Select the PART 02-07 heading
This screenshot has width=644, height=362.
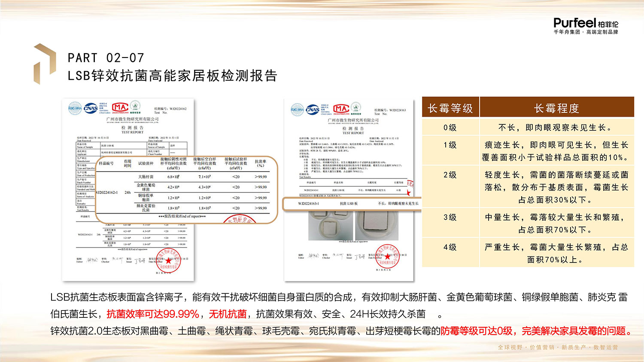point(106,58)
